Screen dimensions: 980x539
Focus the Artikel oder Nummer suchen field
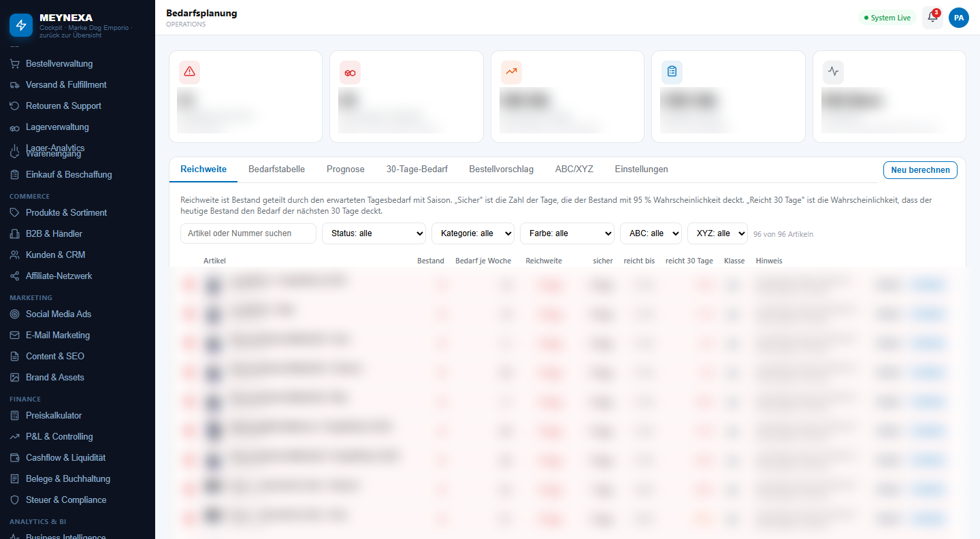(x=248, y=233)
